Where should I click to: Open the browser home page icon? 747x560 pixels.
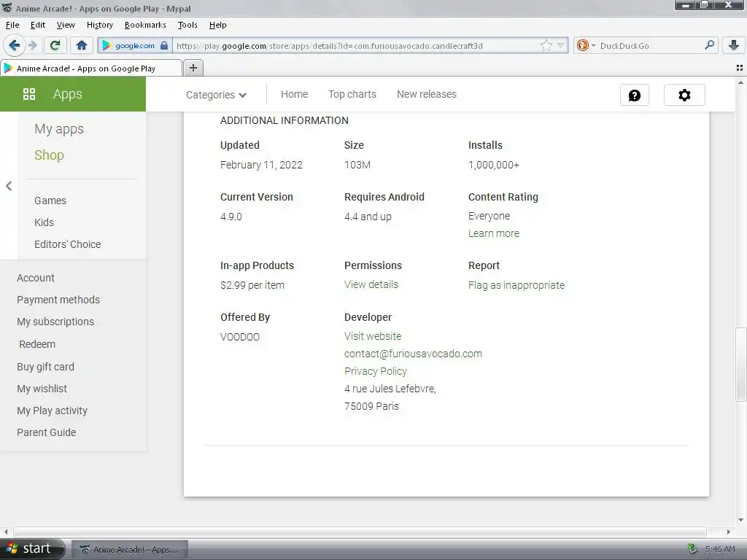[x=82, y=45]
